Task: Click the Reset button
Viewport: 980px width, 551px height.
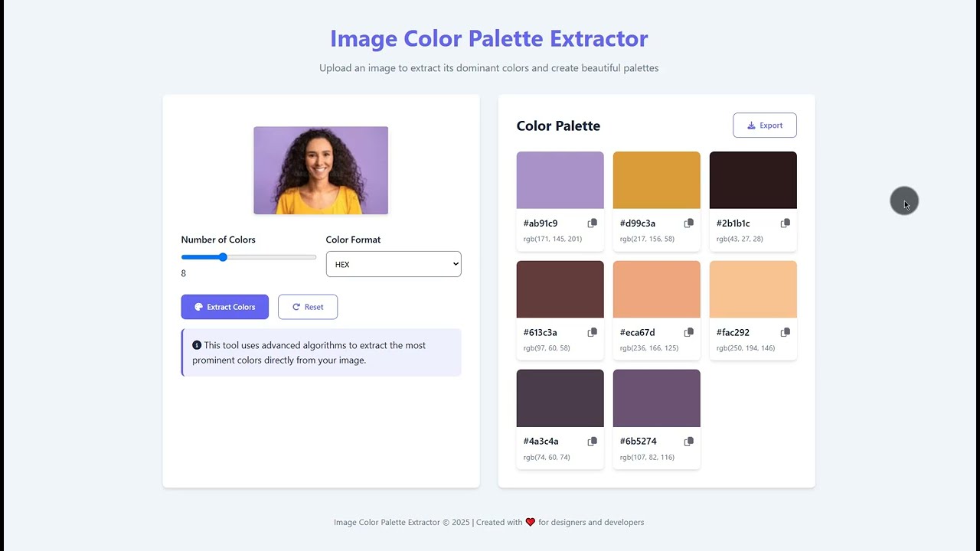Action: click(308, 307)
